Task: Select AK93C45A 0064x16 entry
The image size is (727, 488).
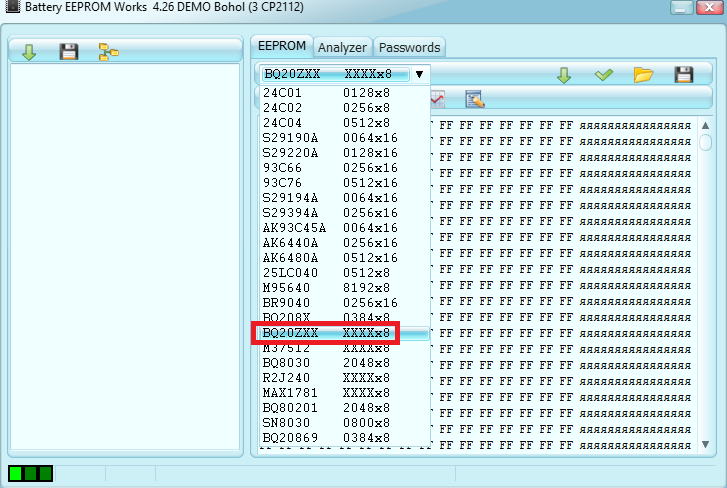Action: (x=344, y=228)
